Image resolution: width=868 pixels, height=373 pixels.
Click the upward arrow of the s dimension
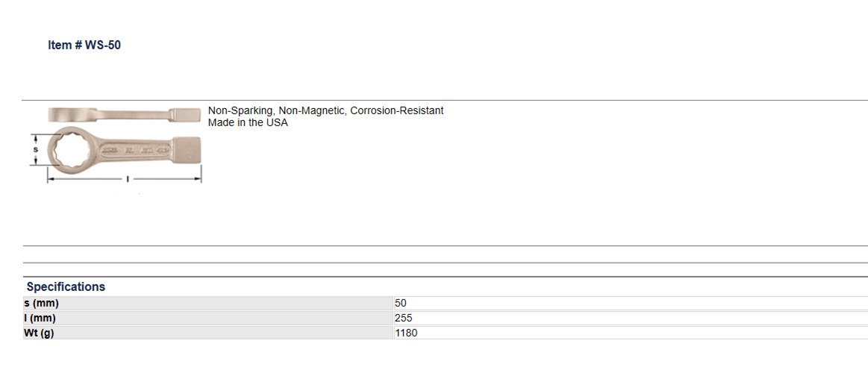tap(36, 137)
